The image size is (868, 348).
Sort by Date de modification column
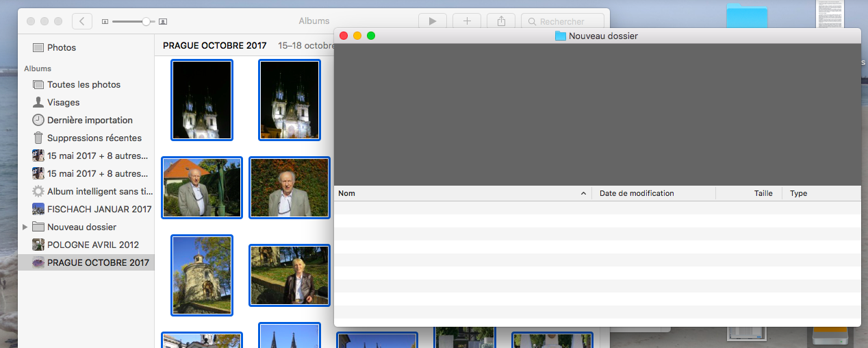[x=654, y=194]
